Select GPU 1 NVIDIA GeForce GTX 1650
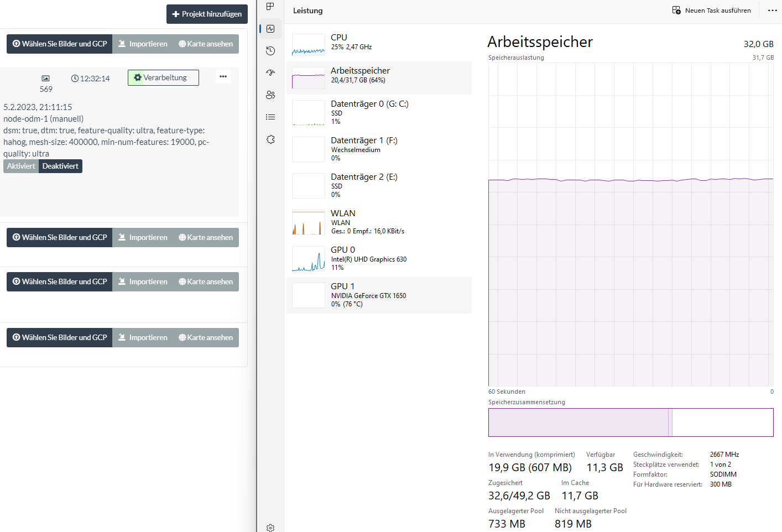The width and height of the screenshot is (782, 532). [x=379, y=295]
